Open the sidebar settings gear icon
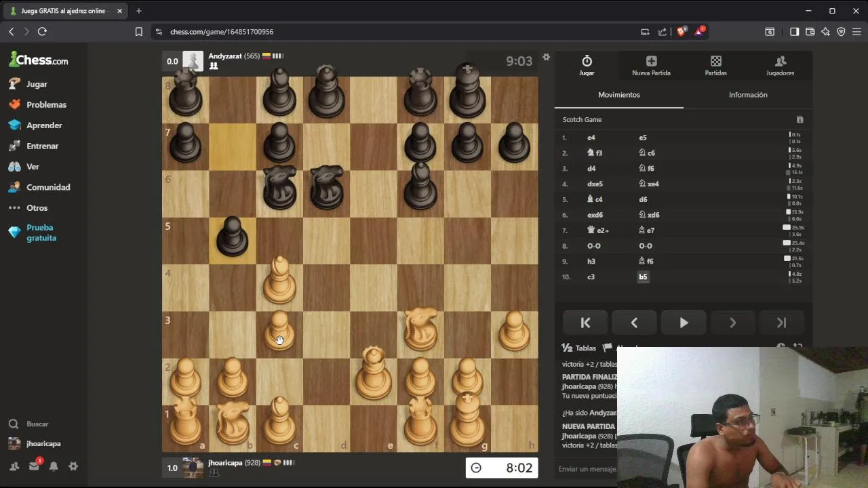 (x=73, y=466)
